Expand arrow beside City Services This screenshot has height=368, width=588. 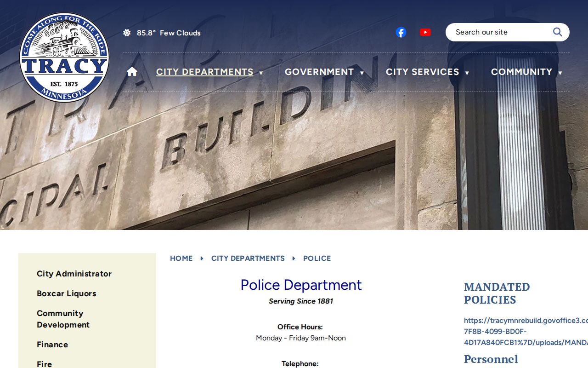click(x=467, y=73)
